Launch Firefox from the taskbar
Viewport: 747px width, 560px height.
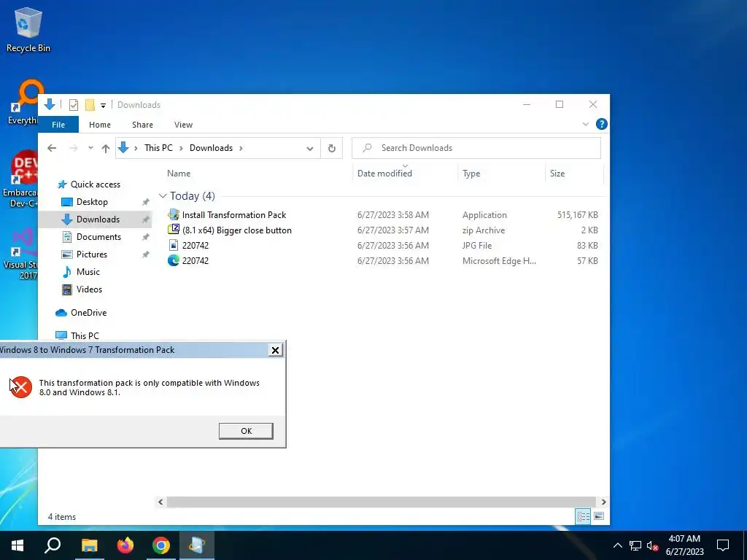click(125, 545)
